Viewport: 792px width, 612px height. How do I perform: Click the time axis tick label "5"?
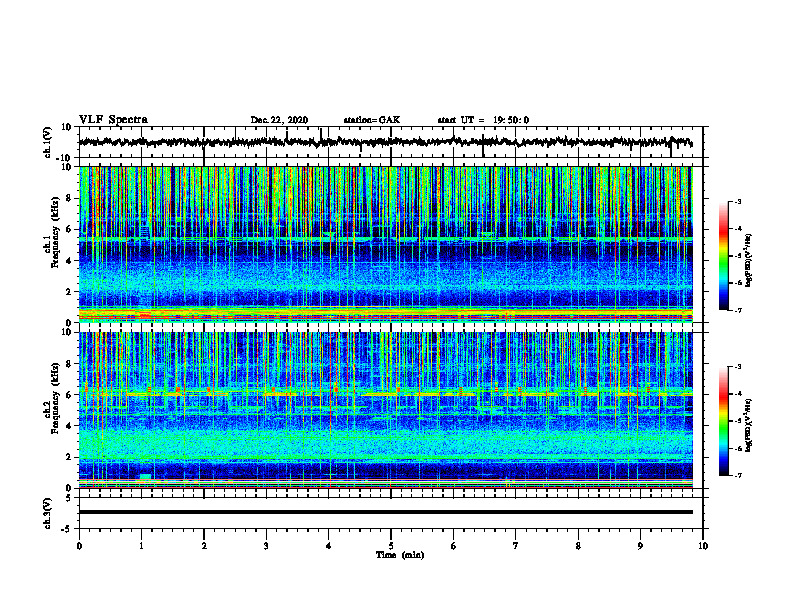(x=391, y=546)
